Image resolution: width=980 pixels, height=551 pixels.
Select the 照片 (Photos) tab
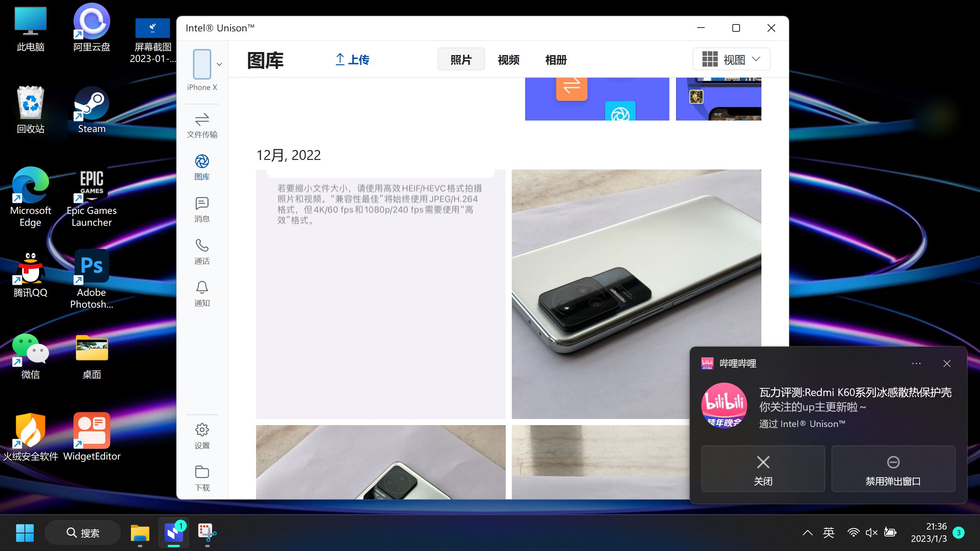coord(461,59)
